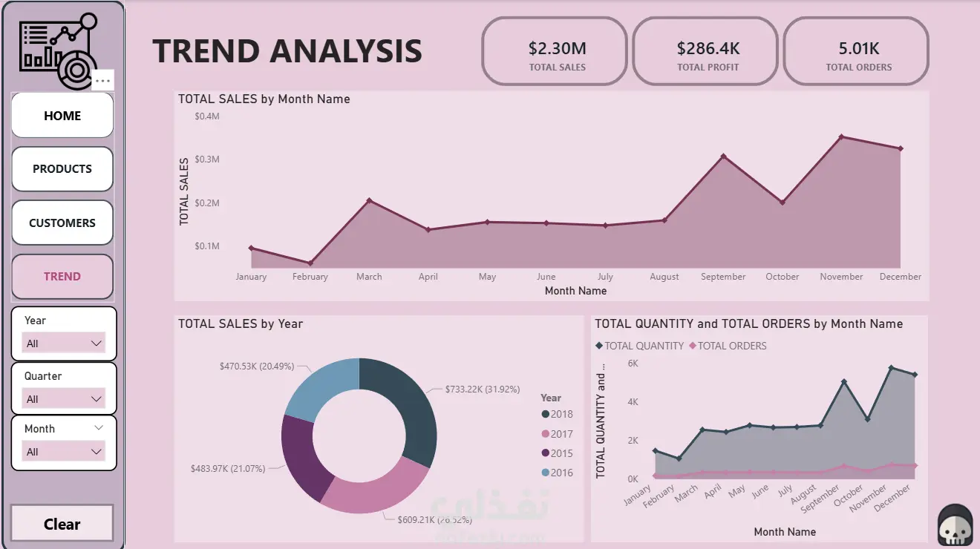Click the Clear filters button
980x549 pixels.
coord(62,524)
